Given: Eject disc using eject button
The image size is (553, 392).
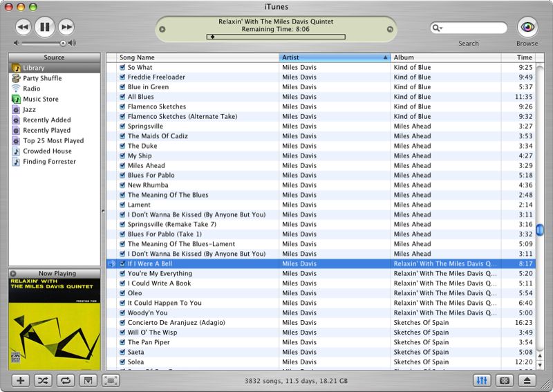Looking at the screenshot, I should pos(527,380).
